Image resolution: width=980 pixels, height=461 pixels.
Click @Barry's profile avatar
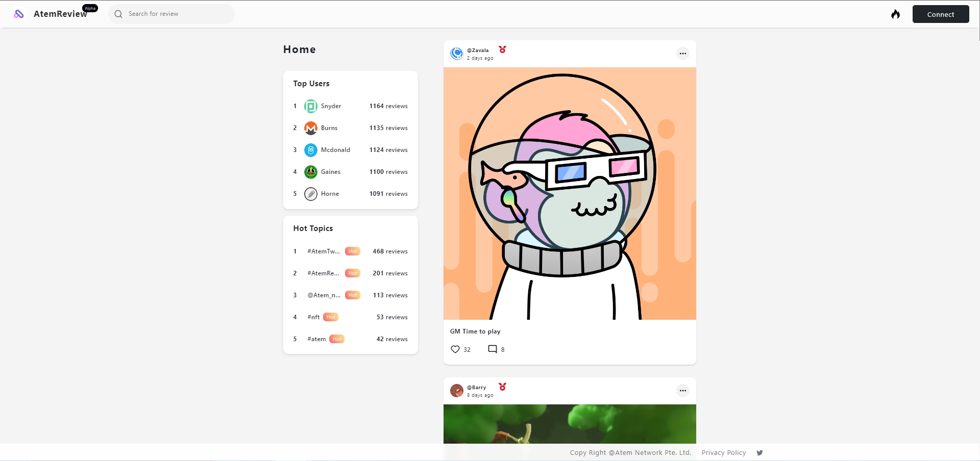457,391
